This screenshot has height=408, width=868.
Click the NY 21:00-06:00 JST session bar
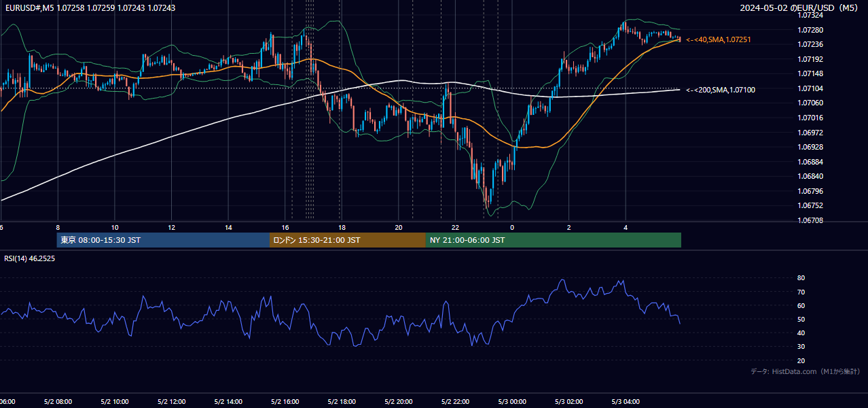pos(554,240)
